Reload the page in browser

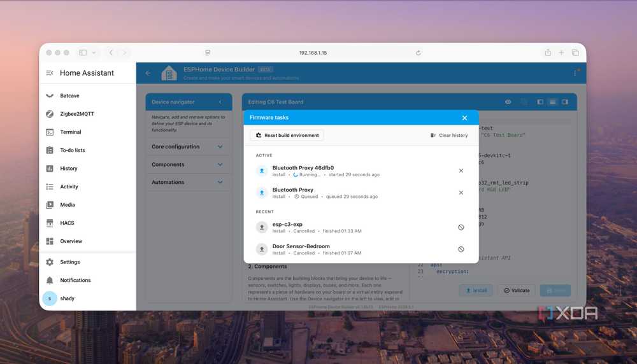click(x=418, y=53)
